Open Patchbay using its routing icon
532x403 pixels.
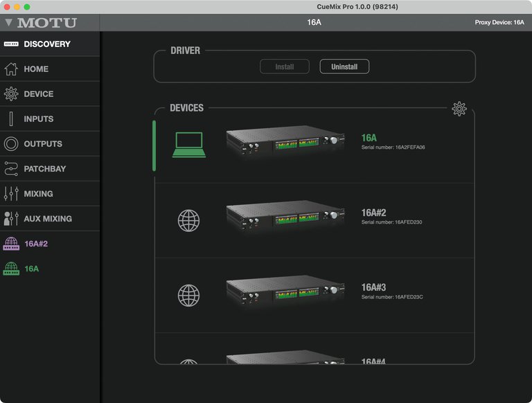pos(11,169)
